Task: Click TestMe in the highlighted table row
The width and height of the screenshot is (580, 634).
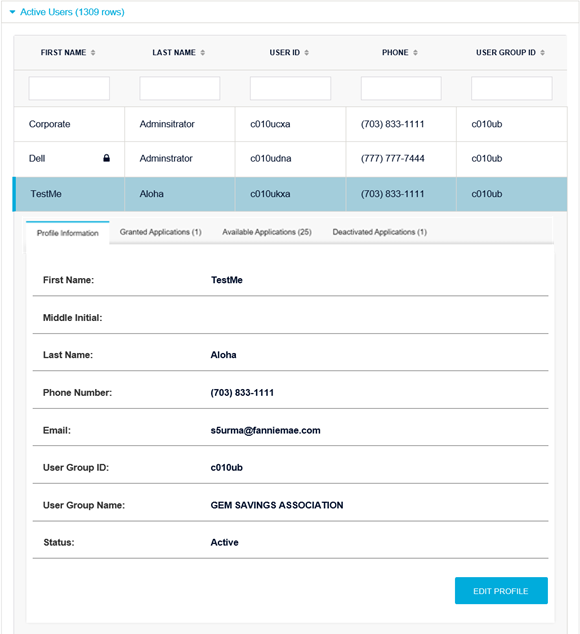Action: 46,194
